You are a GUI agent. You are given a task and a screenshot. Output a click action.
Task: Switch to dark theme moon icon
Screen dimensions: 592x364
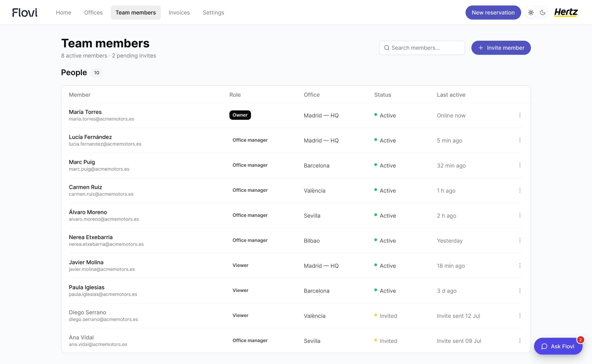(x=543, y=12)
